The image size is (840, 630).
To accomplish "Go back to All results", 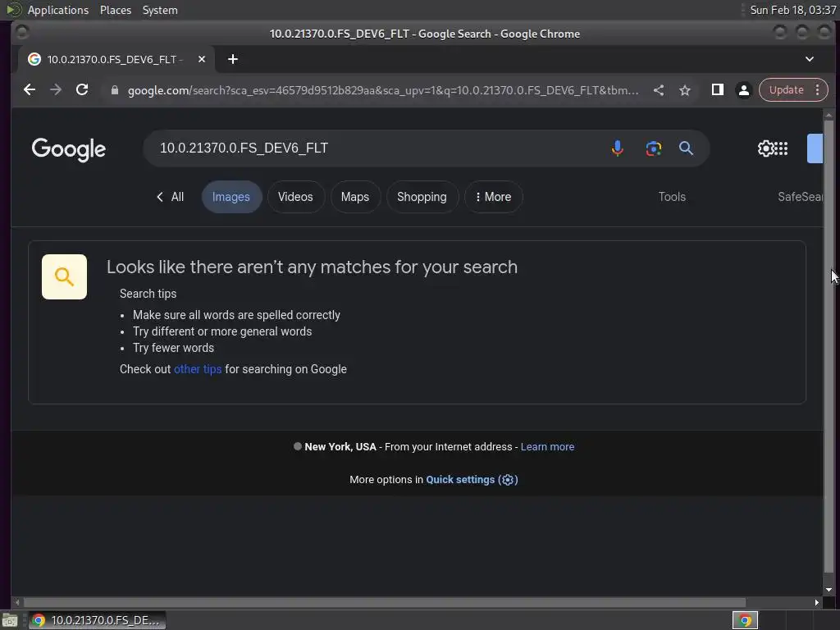I will [171, 197].
